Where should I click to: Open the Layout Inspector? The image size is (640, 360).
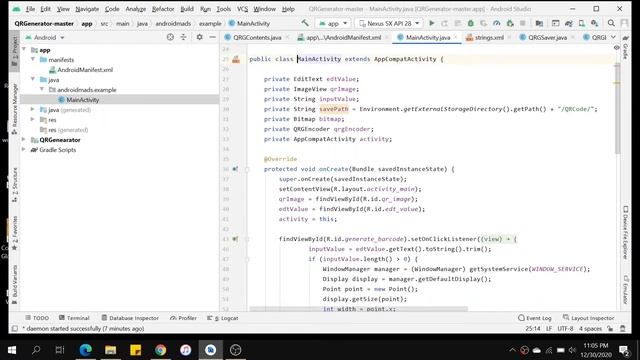(588, 318)
